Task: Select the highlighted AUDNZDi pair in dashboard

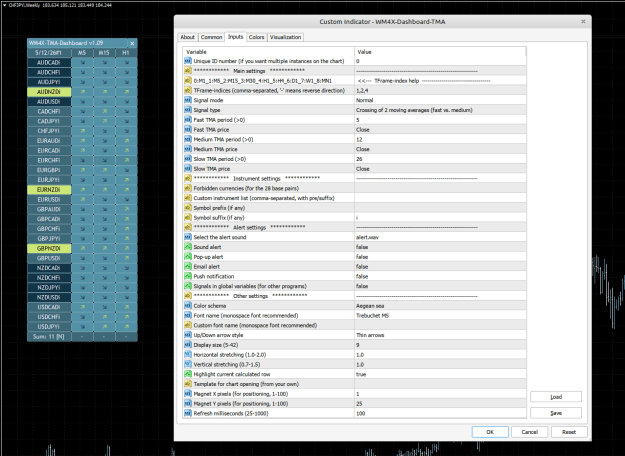Action: click(49, 92)
